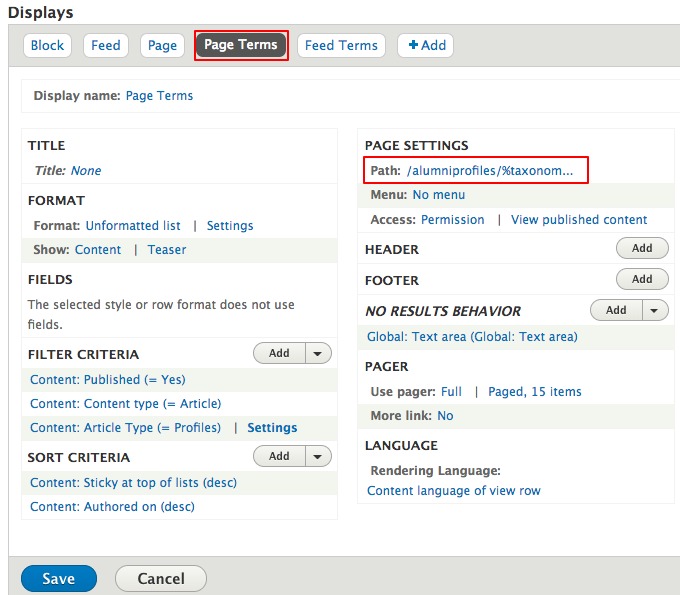Change the Unformatted list format
This screenshot has width=680, height=595.
[133, 226]
